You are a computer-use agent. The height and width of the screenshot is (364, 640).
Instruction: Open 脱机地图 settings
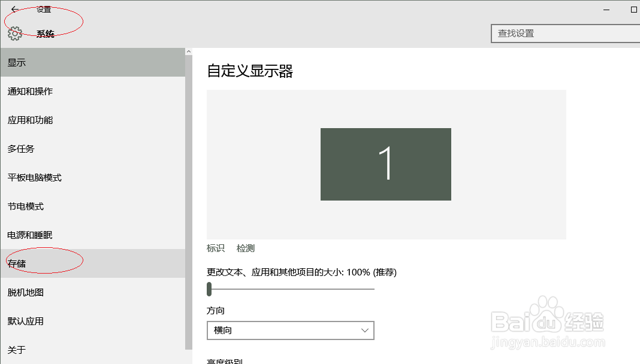coord(93,292)
